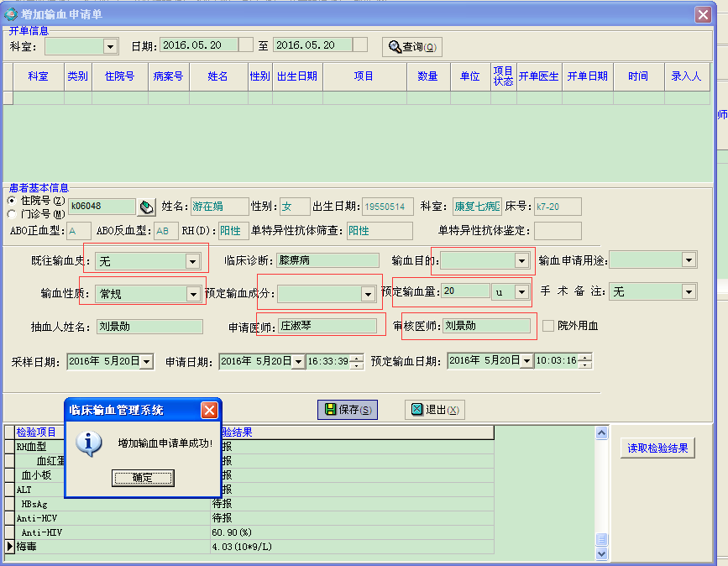Click the 单特异性抗体鉴定 empty field
This screenshot has width=728, height=566.
[558, 231]
